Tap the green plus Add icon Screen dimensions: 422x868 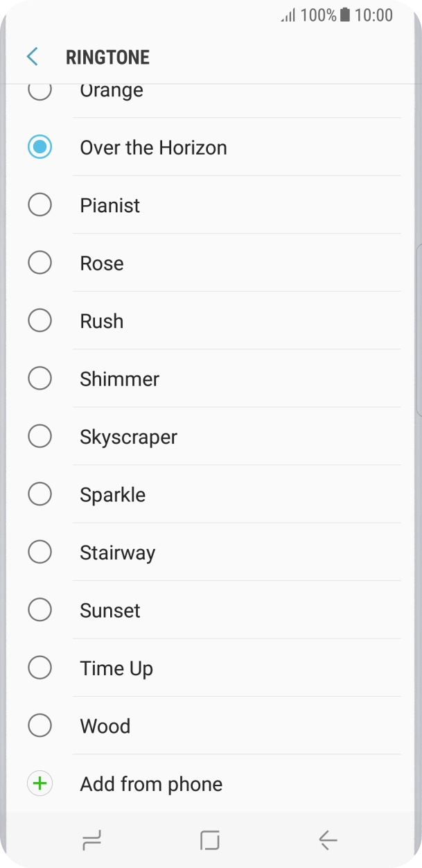(x=39, y=784)
